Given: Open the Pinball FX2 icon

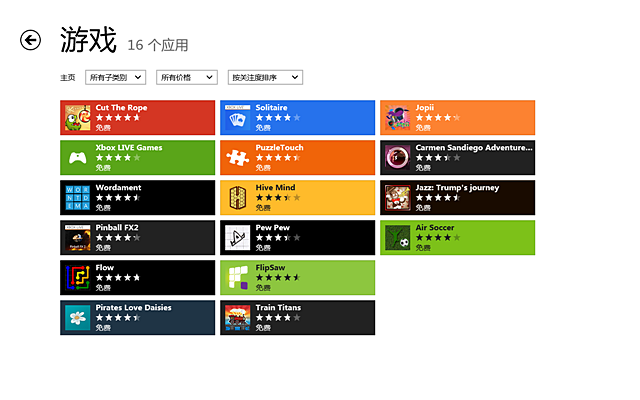Looking at the screenshot, I should tap(78, 238).
